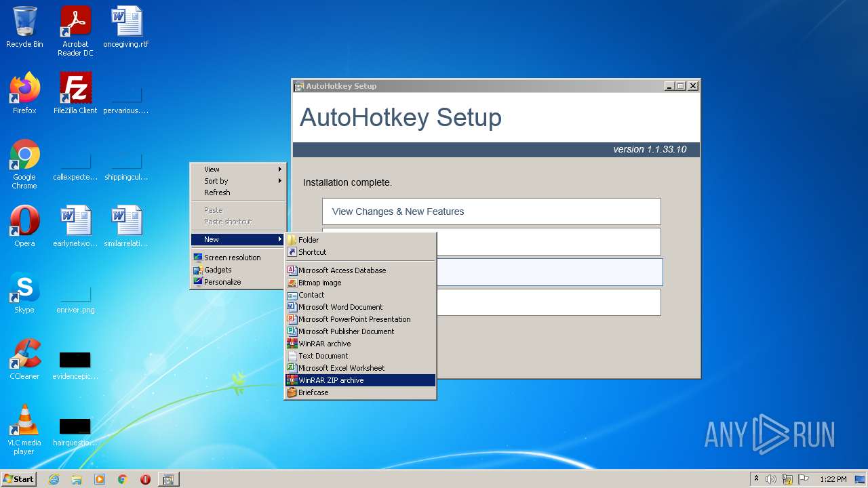Select the pervarious... desktop file
Viewport: 868px width, 488px height.
pos(126,100)
